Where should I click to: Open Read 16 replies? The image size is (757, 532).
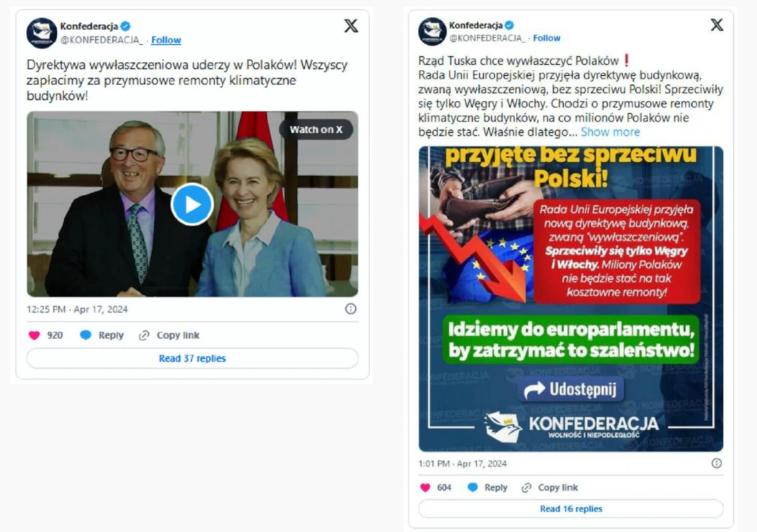[571, 509]
